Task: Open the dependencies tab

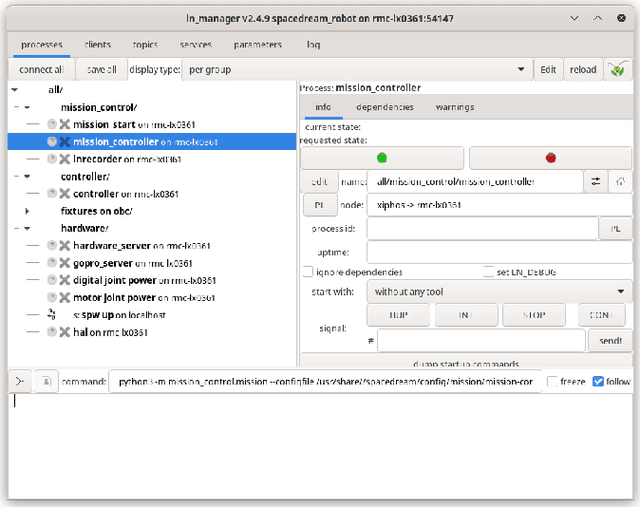Action: click(x=384, y=107)
